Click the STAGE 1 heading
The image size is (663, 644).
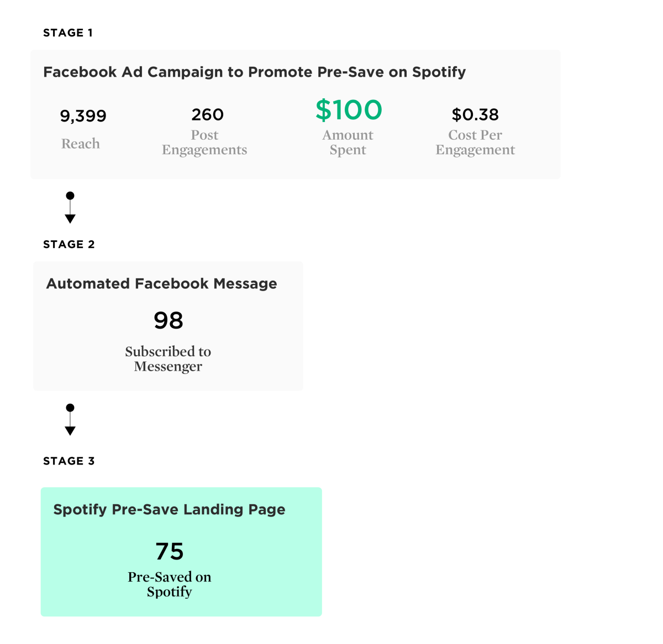[x=68, y=33]
